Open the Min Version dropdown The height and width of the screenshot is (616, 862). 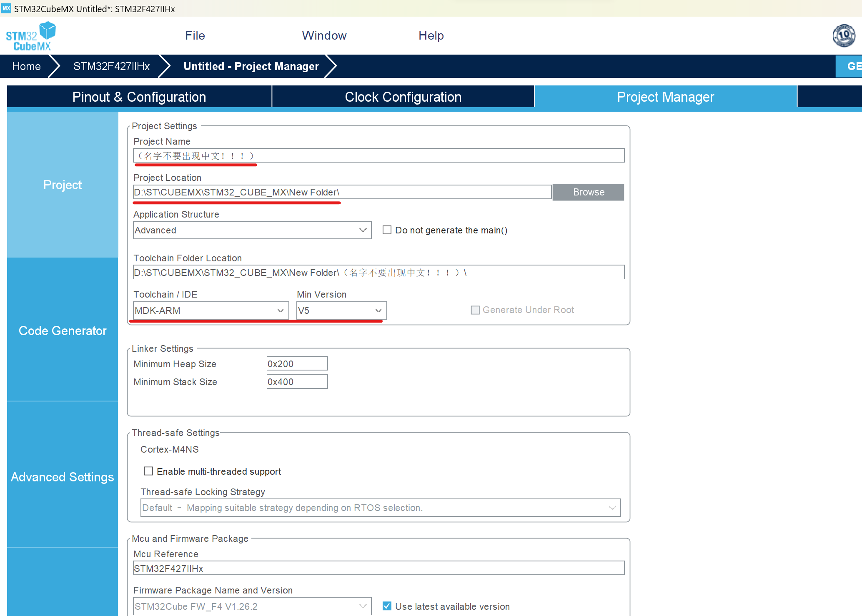point(341,311)
